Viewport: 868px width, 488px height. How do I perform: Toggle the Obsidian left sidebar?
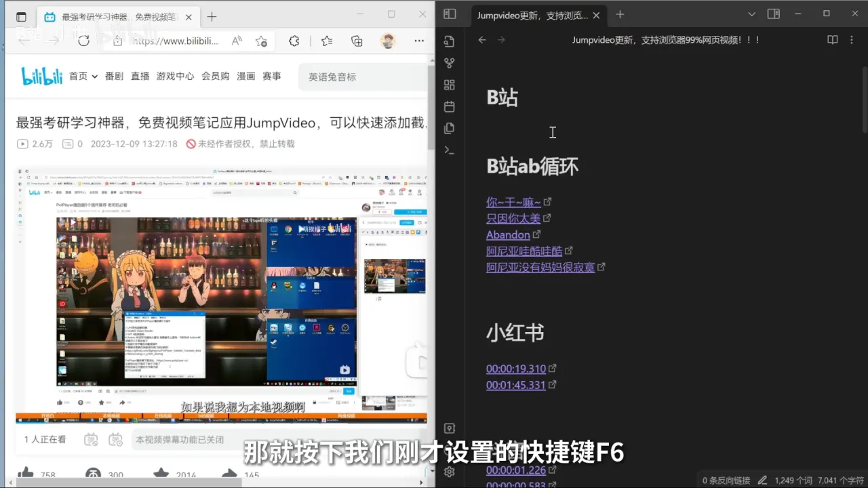pyautogui.click(x=450, y=14)
